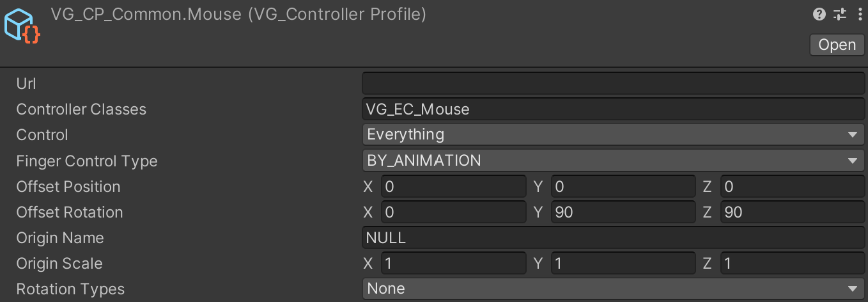Open the Finger Control Type dropdown
The width and height of the screenshot is (868, 302).
614,161
